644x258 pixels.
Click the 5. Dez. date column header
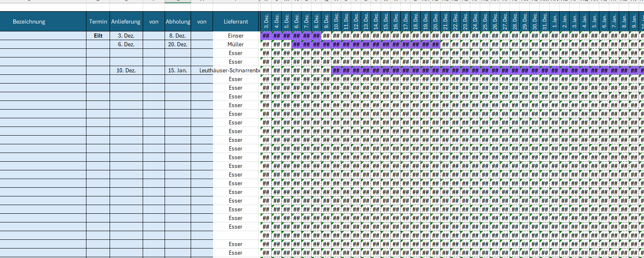286,21
